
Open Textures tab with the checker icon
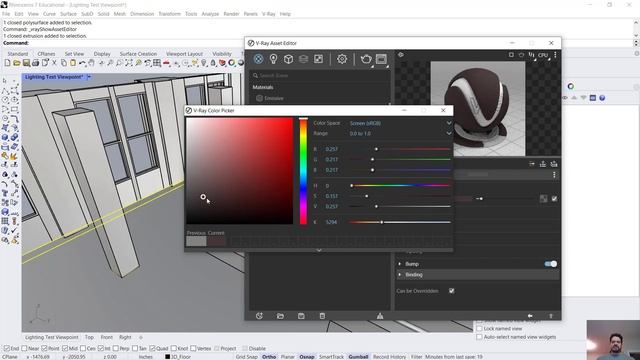(318, 59)
